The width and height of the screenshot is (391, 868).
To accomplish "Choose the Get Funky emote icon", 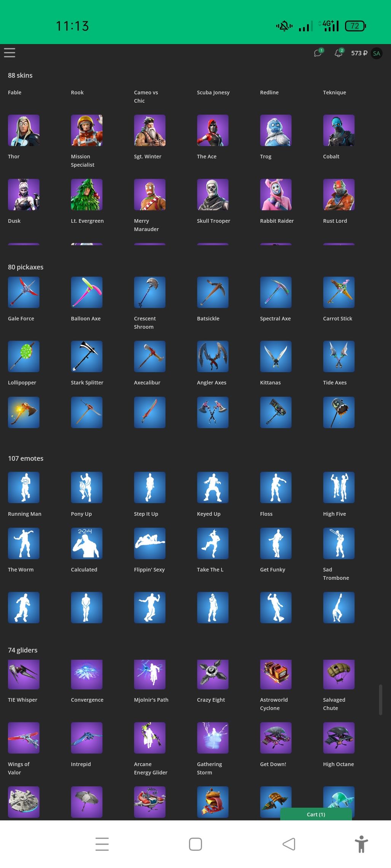I will click(x=276, y=543).
